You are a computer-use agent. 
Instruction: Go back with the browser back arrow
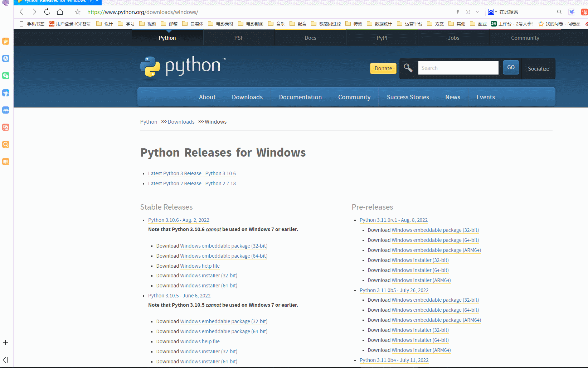21,12
